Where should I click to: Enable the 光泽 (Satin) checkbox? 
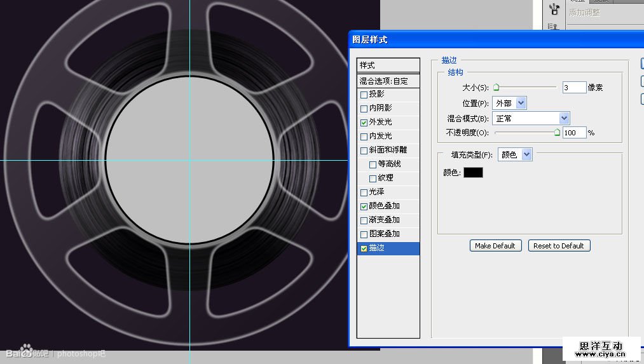[x=364, y=192]
